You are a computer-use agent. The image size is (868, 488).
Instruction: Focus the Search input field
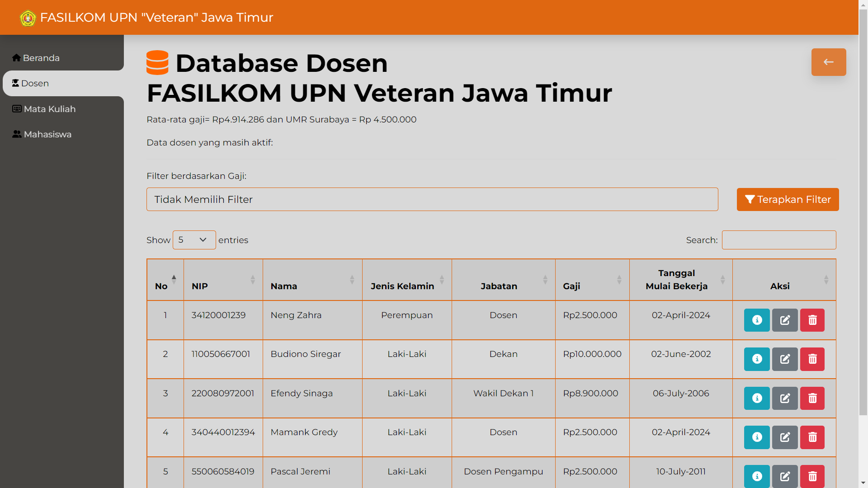coord(779,240)
